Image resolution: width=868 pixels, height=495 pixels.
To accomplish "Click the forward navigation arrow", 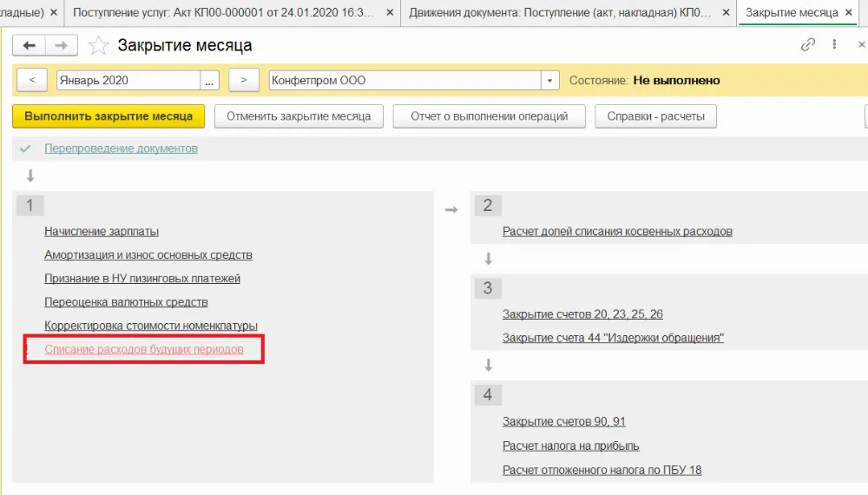I will click(61, 46).
